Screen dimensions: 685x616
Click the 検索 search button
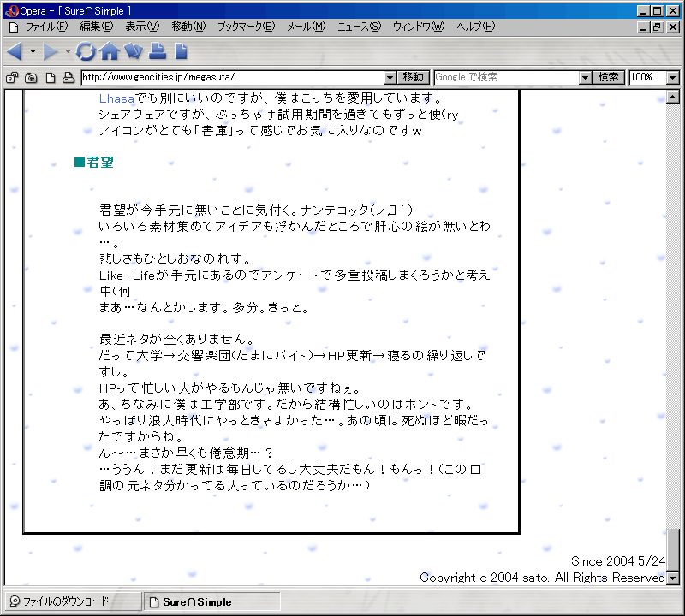click(608, 78)
